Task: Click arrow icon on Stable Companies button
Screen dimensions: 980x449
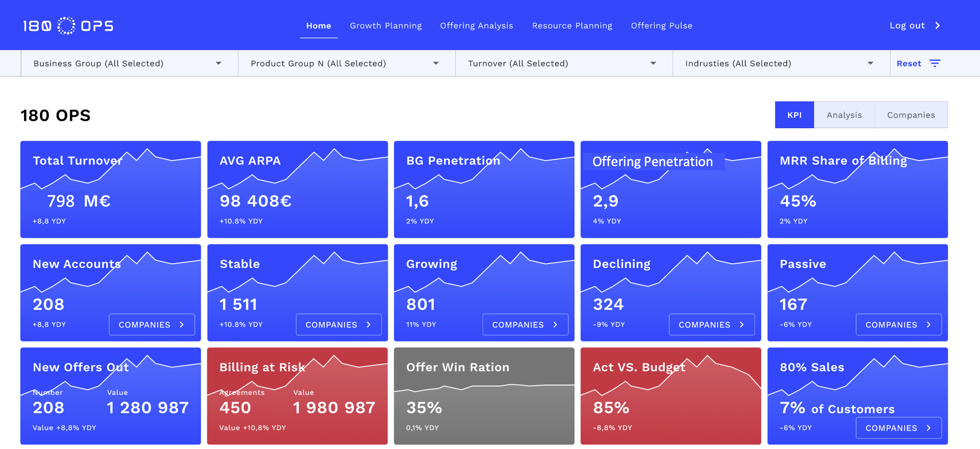Action: [369, 325]
